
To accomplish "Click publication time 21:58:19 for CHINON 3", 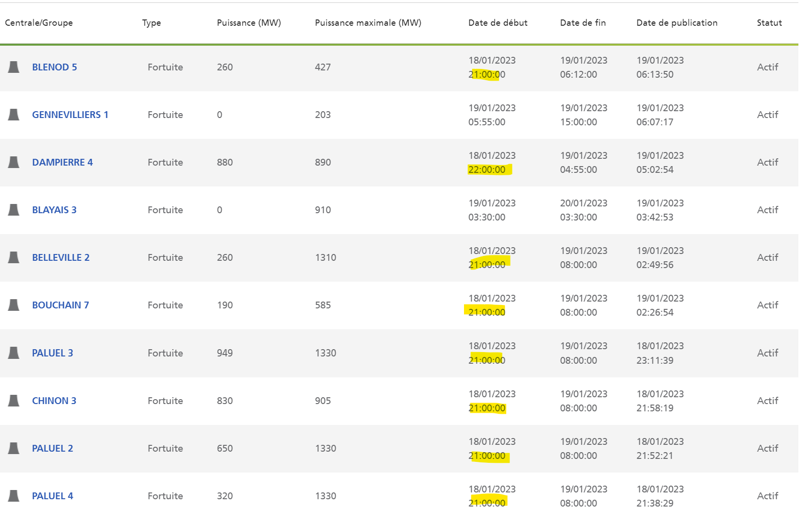I will [655, 408].
